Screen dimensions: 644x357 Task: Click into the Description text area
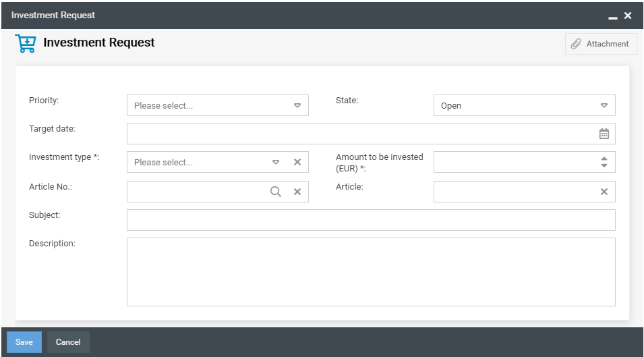pos(371,271)
